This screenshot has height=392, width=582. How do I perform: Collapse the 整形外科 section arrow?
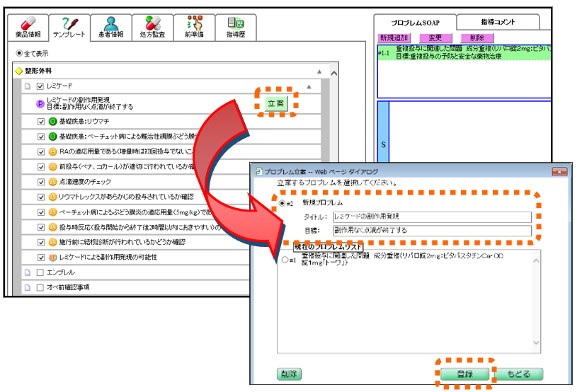tap(320, 71)
